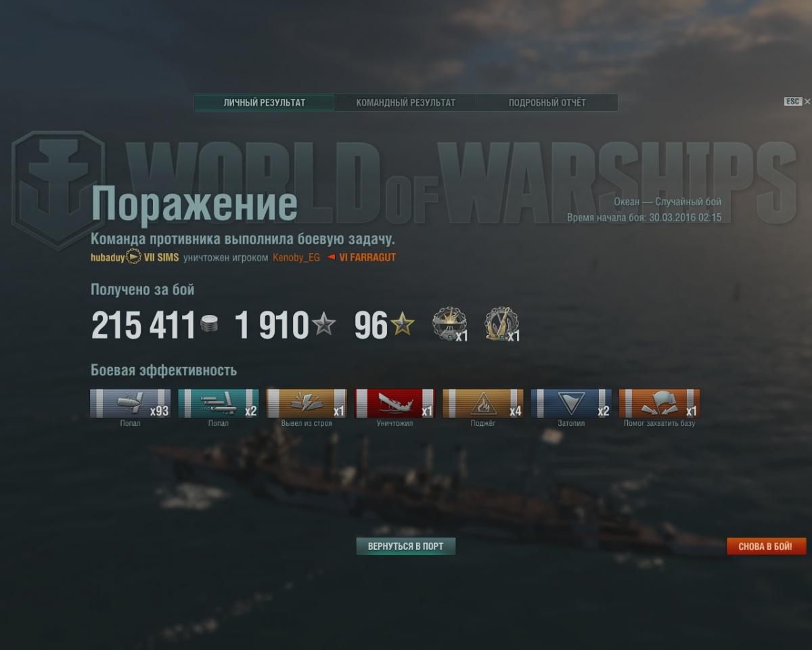The image size is (812, 650).
Task: Switch to Командный результат tab
Action: click(406, 103)
